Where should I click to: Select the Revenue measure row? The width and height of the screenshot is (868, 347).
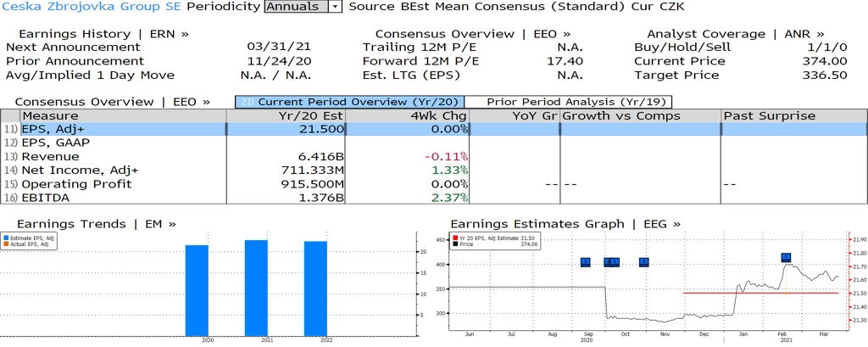point(434,156)
